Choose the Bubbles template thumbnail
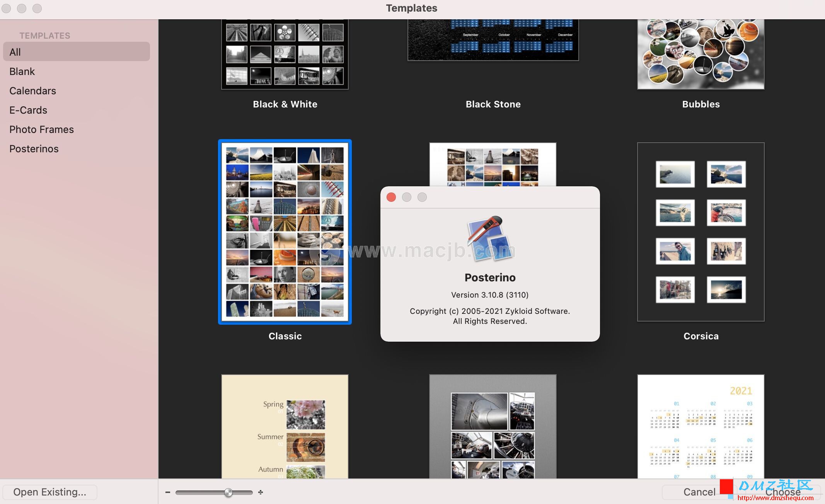 (701, 54)
